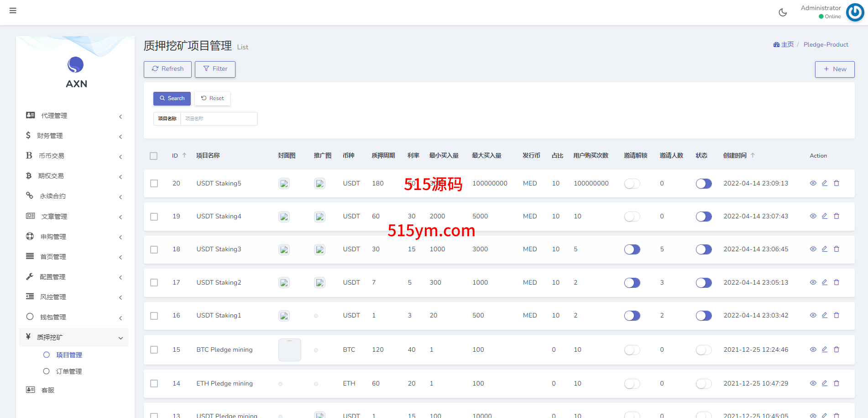868x418 pixels.
Task: Check the select-all checkbox in table header
Action: pyautogui.click(x=154, y=156)
